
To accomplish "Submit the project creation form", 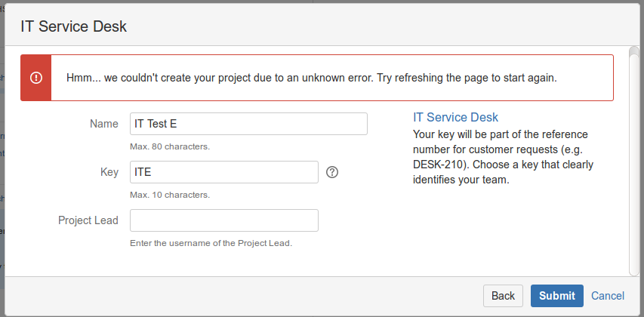I will point(557,296).
